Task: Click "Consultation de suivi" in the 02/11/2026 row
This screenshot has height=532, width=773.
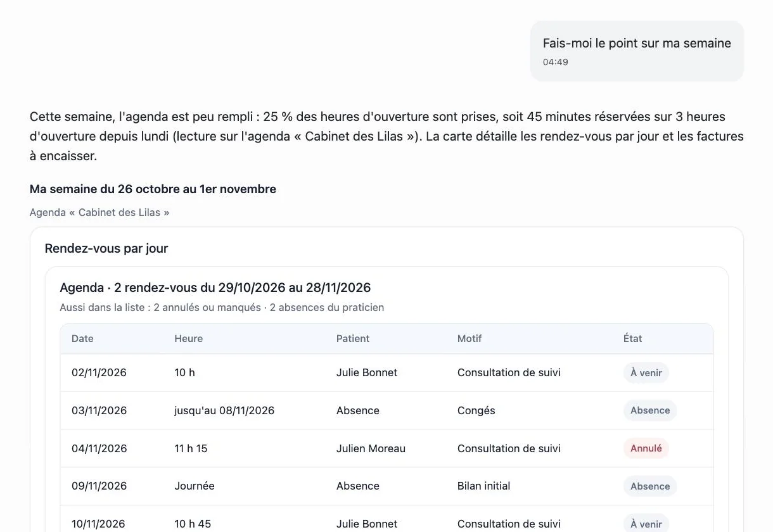Action: [x=509, y=372]
